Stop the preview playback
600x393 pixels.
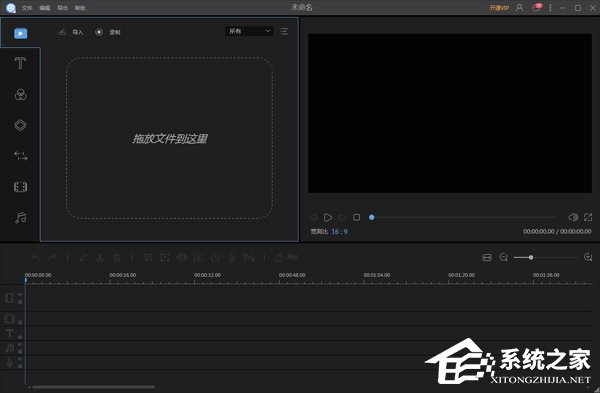coord(357,217)
